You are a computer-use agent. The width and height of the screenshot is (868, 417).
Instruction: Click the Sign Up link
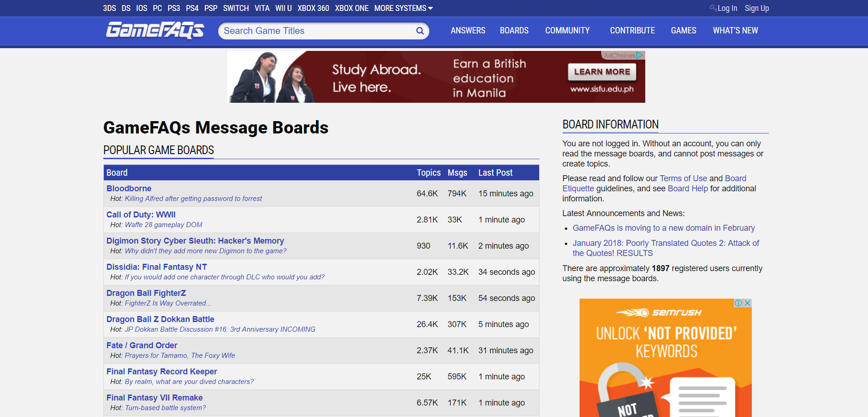(x=756, y=8)
